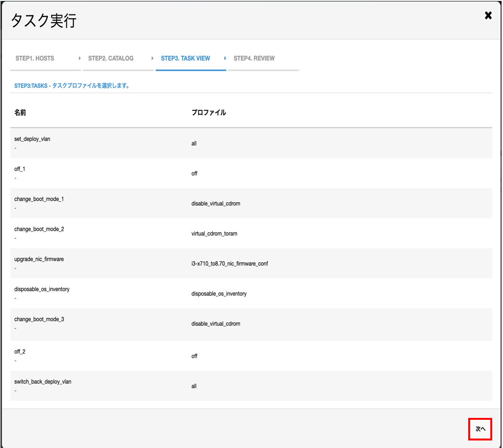
Task: Click disposable_os_inventory profile value
Action: 219,294
